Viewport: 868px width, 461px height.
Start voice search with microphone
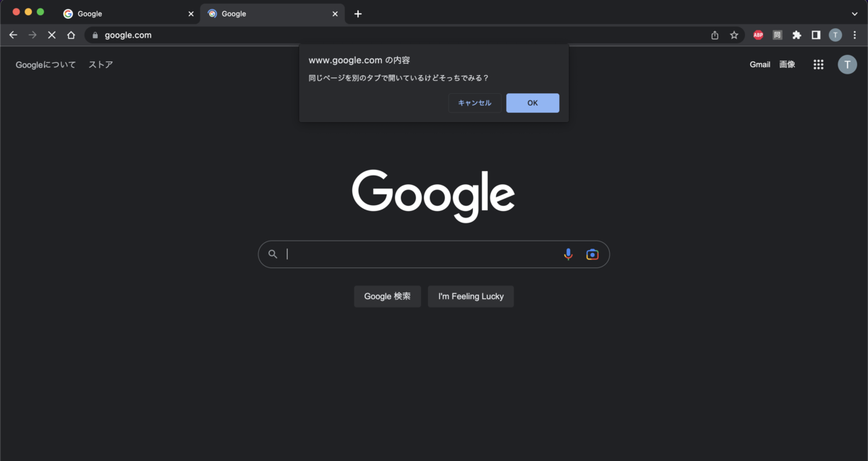[x=569, y=254]
